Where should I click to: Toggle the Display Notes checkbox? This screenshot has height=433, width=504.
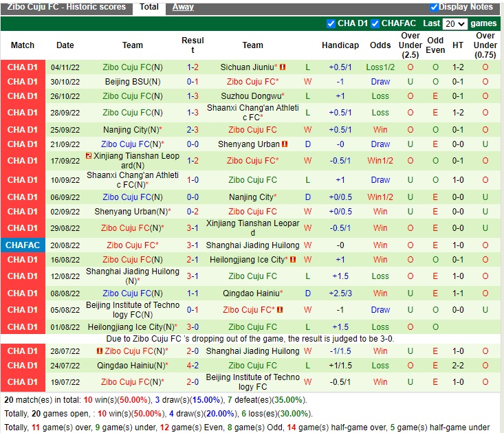click(434, 7)
